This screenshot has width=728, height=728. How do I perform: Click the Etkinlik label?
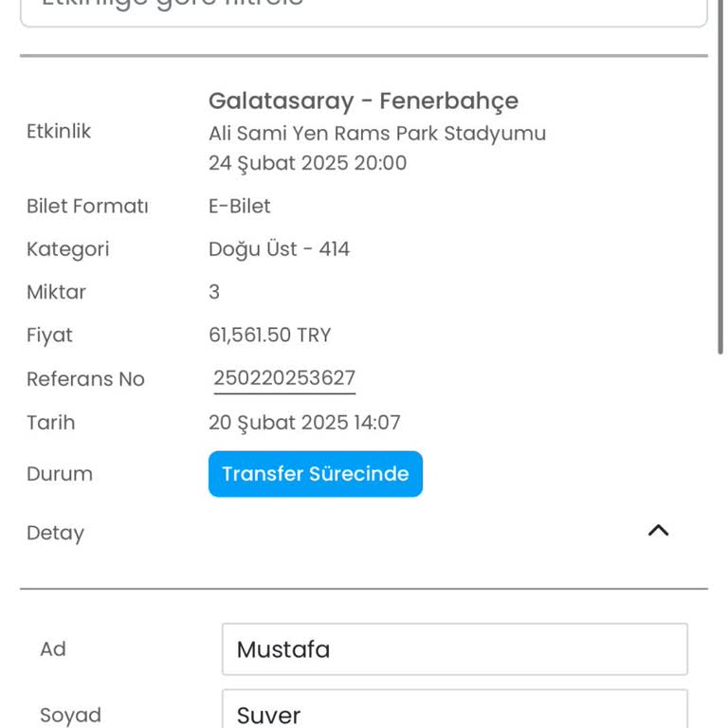coord(59,132)
